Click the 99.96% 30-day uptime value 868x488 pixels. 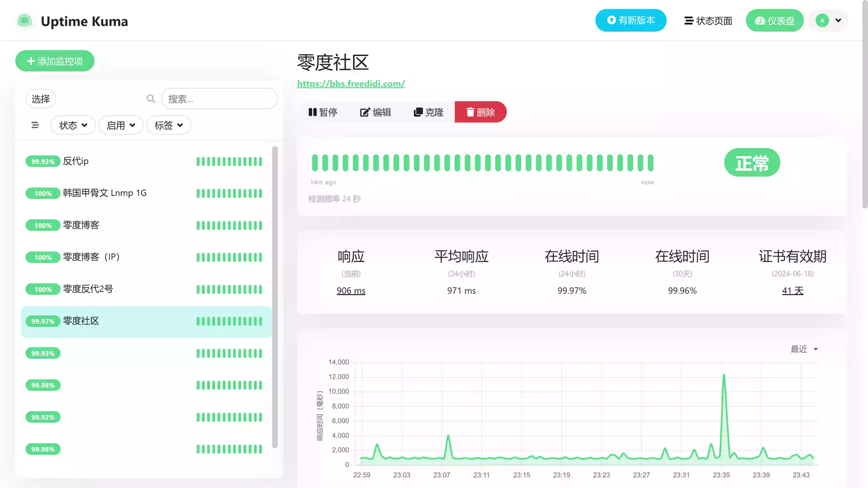click(682, 291)
